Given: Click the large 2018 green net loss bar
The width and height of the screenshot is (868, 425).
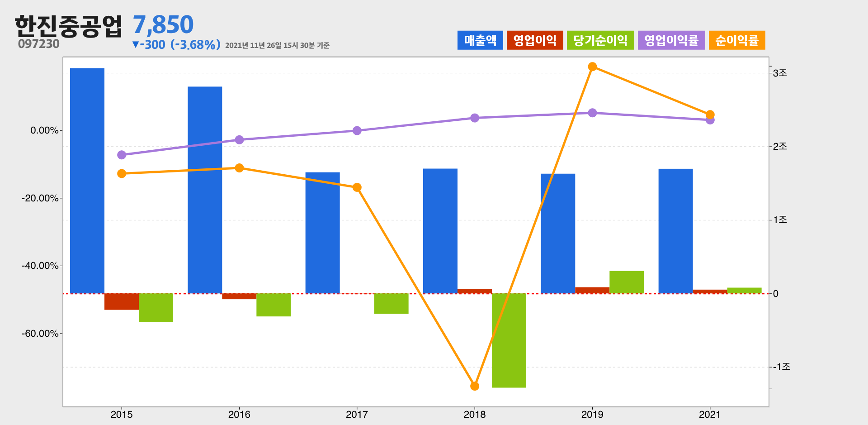Looking at the screenshot, I should pos(509,340).
